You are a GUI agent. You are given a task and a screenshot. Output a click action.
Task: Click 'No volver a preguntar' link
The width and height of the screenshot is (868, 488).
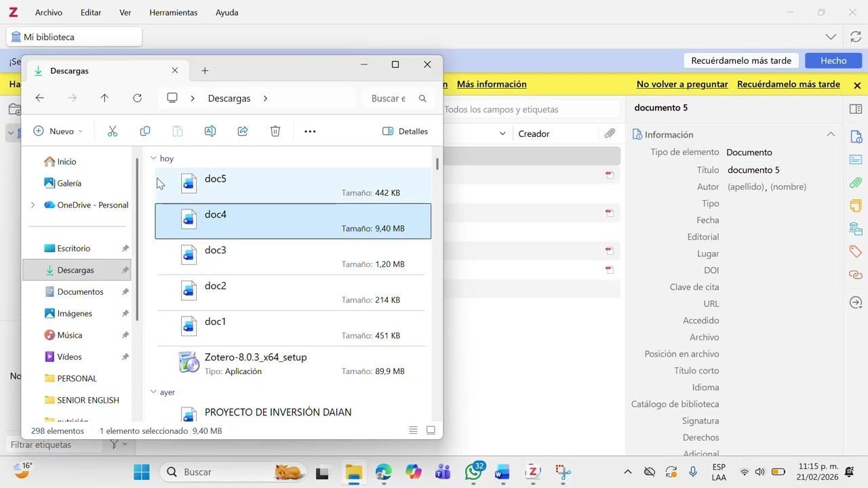(682, 84)
